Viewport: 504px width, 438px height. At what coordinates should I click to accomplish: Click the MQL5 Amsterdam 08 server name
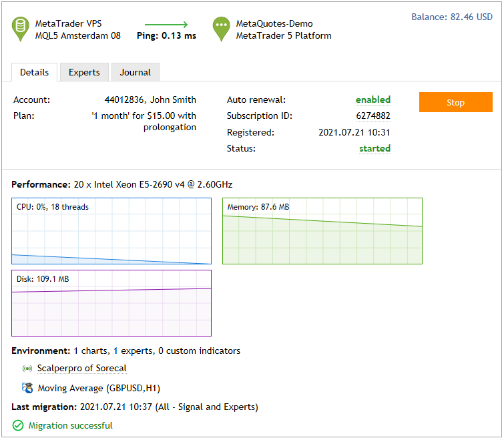click(x=78, y=35)
